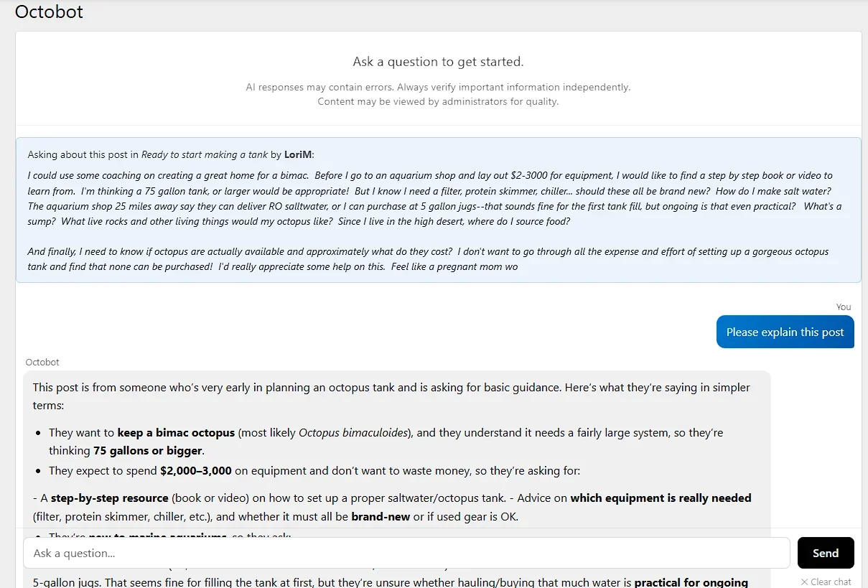Click the bold '$2,000–3,000' amount
Viewport: 868px width, 588px height.
pyautogui.click(x=196, y=471)
